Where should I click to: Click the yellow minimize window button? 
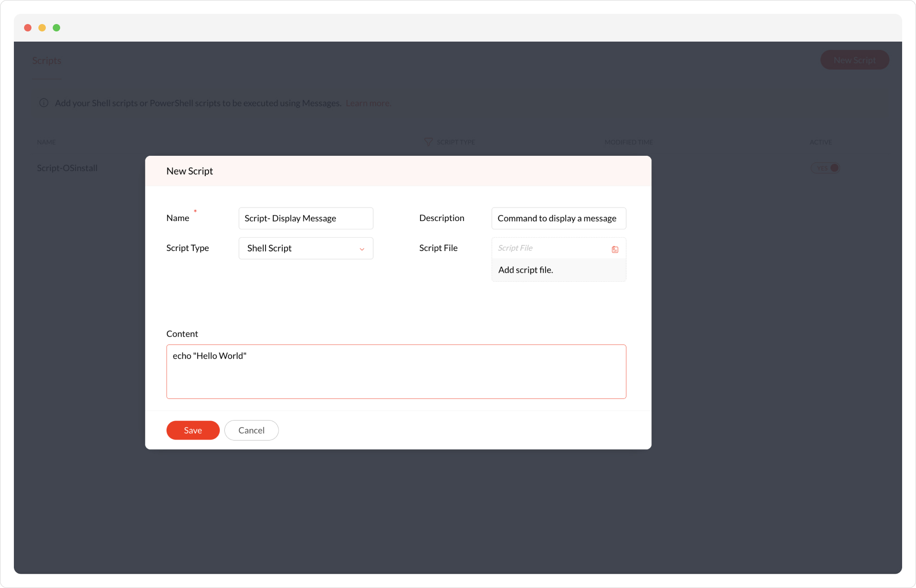pos(42,28)
